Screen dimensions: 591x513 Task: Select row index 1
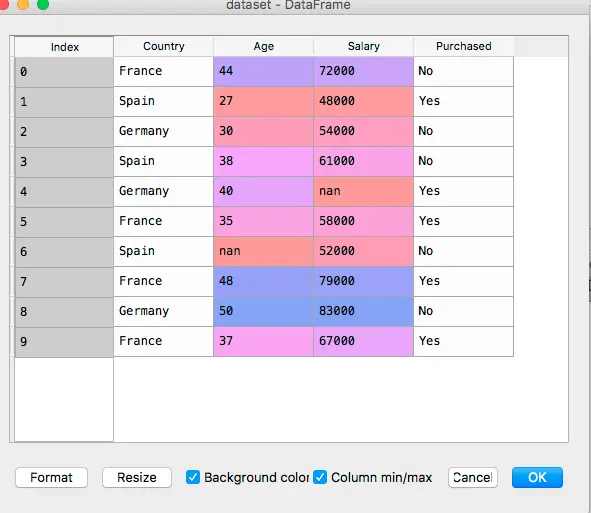[64, 102]
